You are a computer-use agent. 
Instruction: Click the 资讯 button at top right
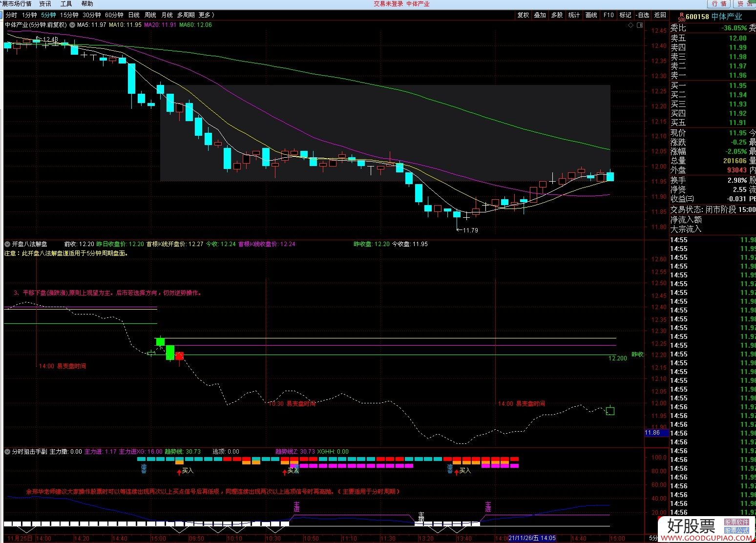(x=744, y=3)
